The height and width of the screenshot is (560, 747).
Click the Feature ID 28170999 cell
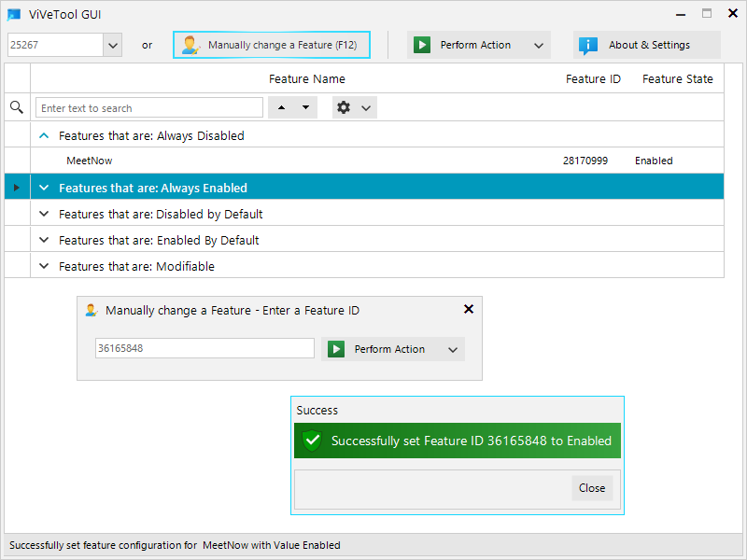[585, 161]
